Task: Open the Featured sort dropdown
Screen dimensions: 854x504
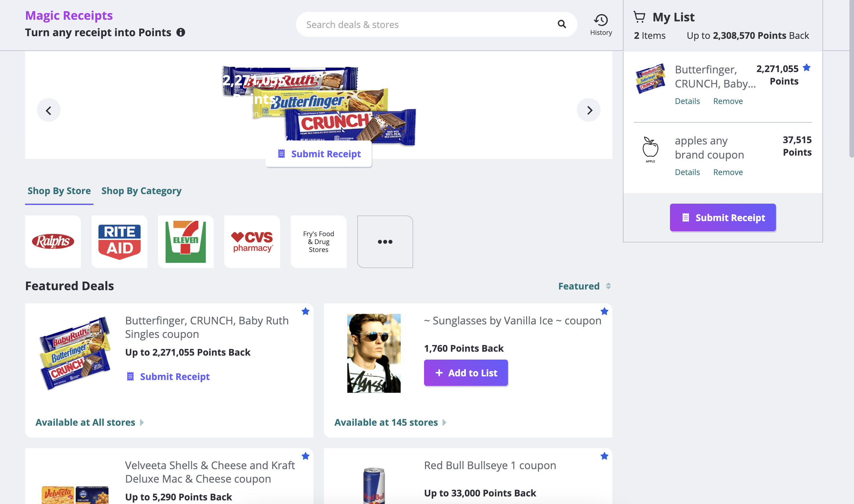Action: point(584,286)
